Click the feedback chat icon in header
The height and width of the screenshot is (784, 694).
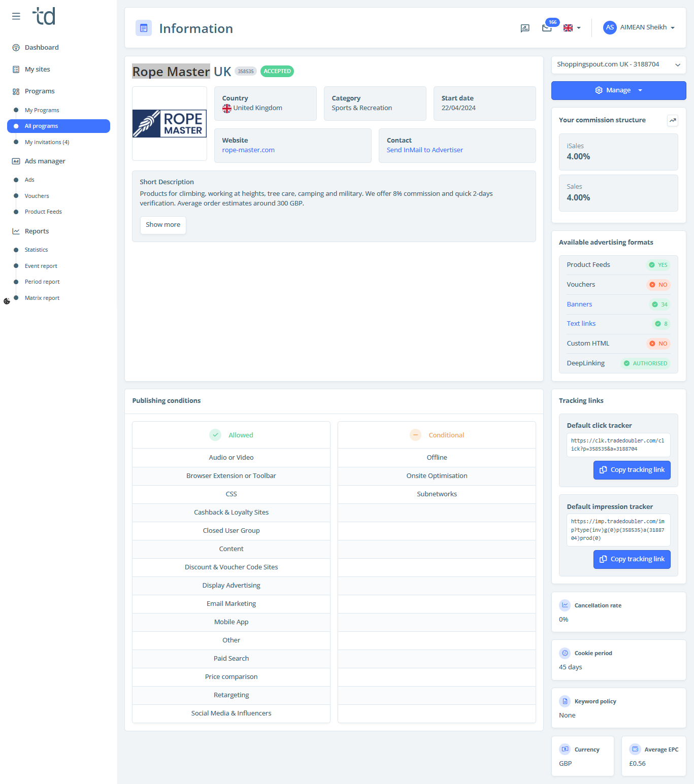click(x=525, y=28)
